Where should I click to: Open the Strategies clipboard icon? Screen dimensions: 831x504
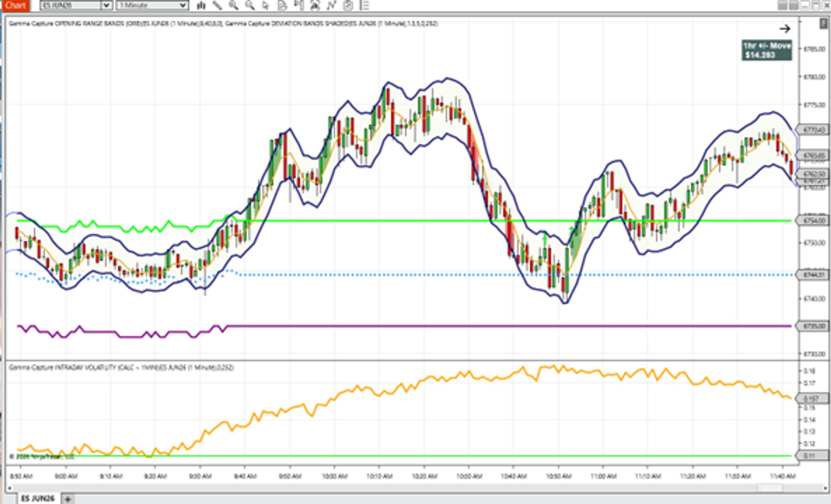(x=348, y=5)
